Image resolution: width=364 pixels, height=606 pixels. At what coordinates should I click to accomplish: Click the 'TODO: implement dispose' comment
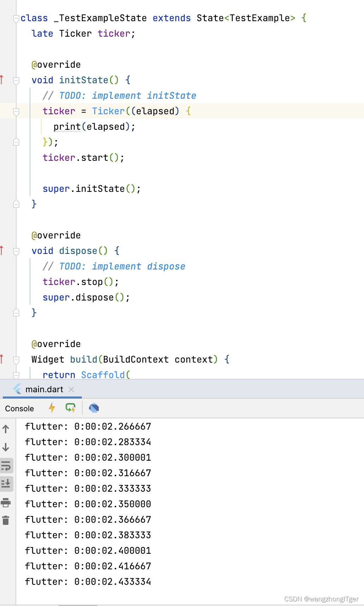pyautogui.click(x=114, y=266)
